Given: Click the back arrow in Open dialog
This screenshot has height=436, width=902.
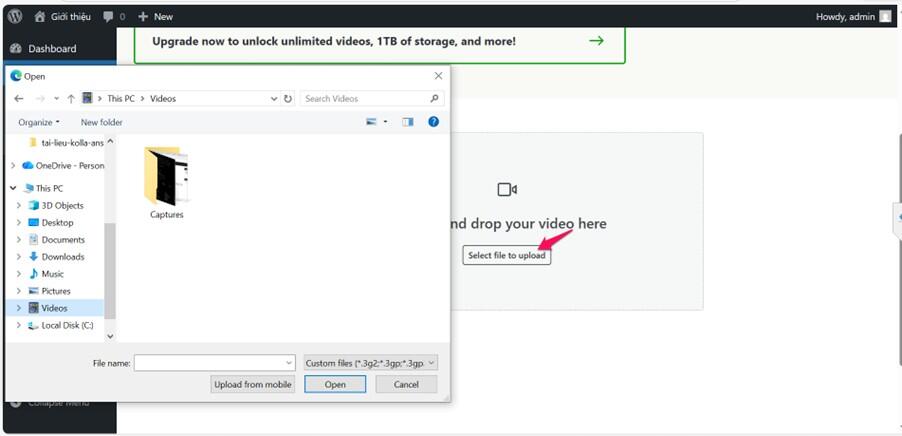Looking at the screenshot, I should point(19,99).
